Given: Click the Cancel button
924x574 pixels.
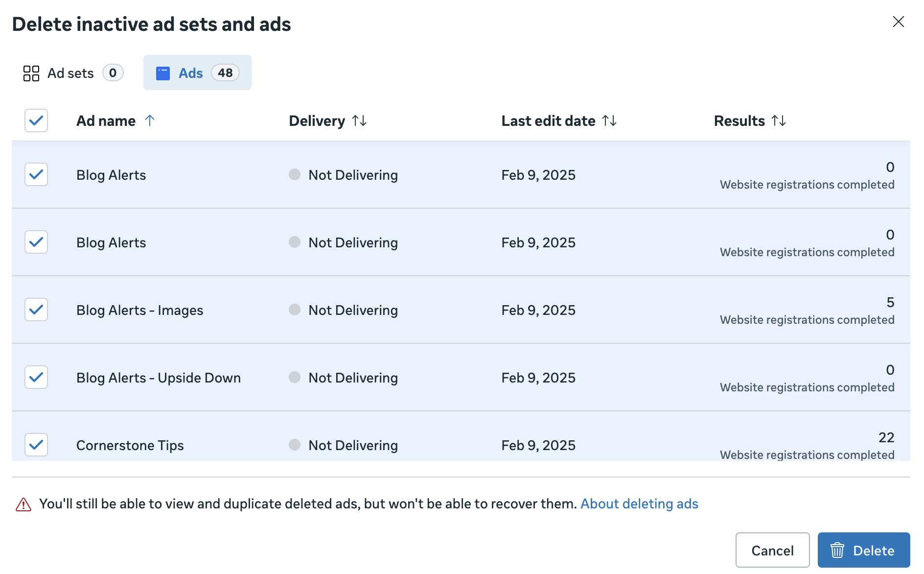Looking at the screenshot, I should point(772,550).
